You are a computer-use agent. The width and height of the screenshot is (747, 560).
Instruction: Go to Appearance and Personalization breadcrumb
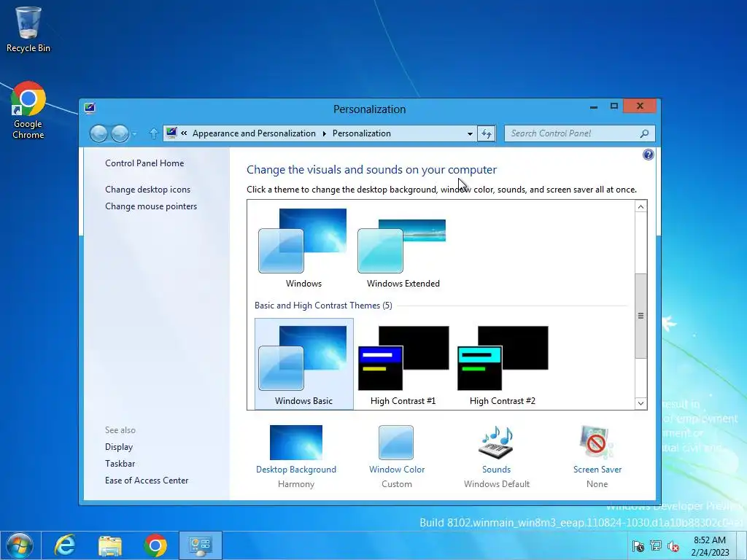pos(254,133)
